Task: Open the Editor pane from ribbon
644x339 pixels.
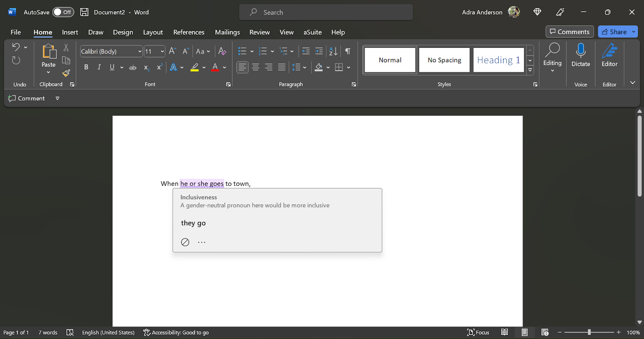Action: pyautogui.click(x=609, y=55)
